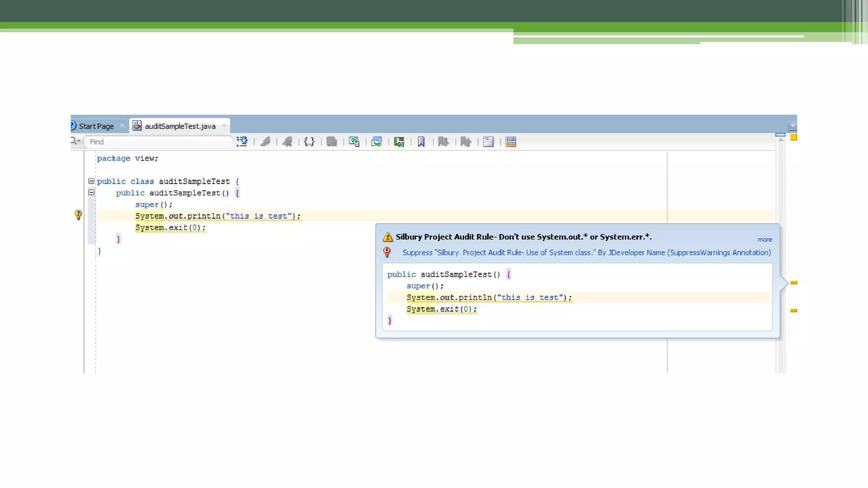Open the tab list dropdown arrow
Image resolution: width=868 pixels, height=488 pixels.
[x=793, y=126]
